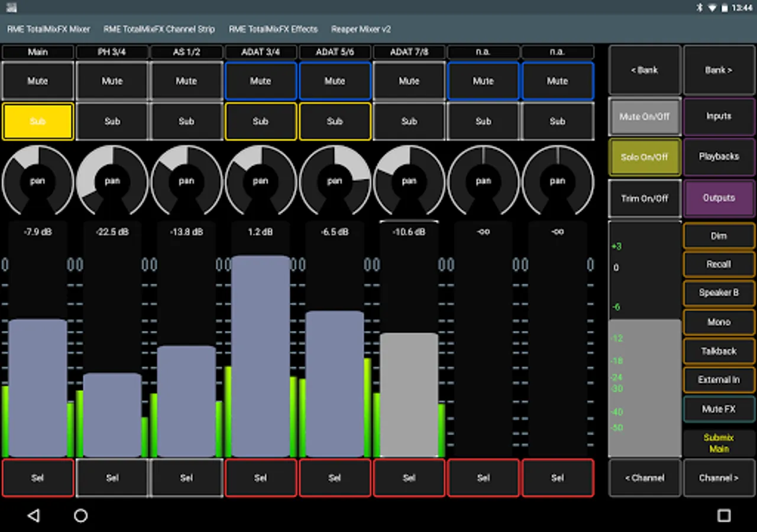Toggle Sub on the Main channel
The width and height of the screenshot is (757, 532).
click(38, 121)
